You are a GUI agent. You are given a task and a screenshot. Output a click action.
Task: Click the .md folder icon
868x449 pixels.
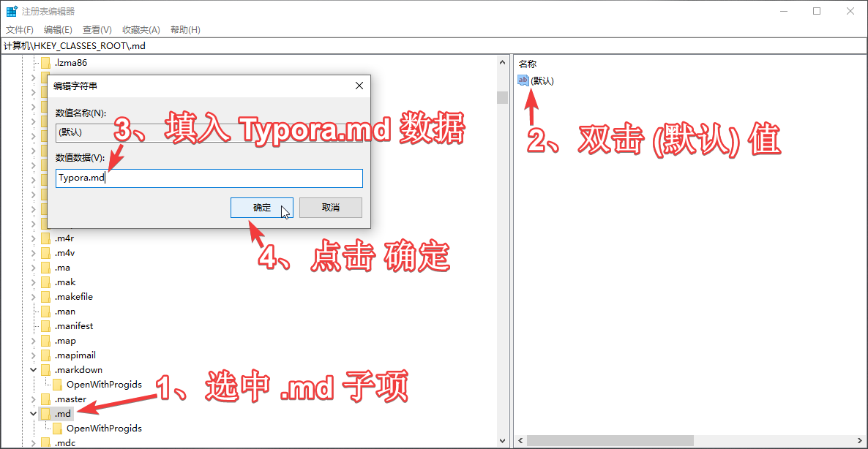coord(46,414)
